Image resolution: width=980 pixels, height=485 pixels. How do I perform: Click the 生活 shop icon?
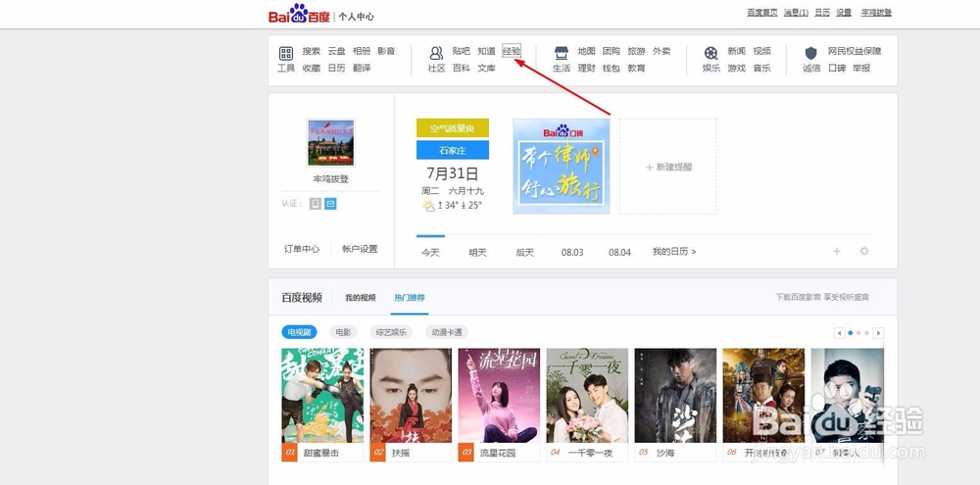[x=562, y=53]
